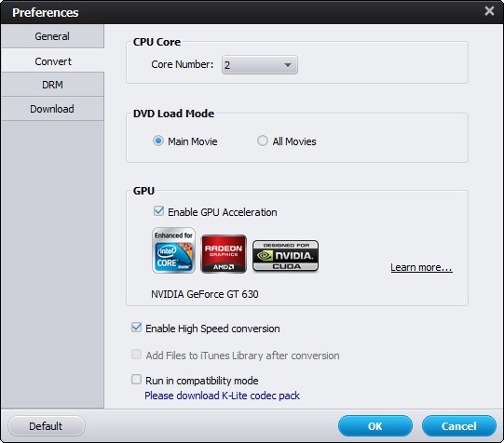Open the General preferences tab
This screenshot has width=504, height=443.
[x=52, y=36]
